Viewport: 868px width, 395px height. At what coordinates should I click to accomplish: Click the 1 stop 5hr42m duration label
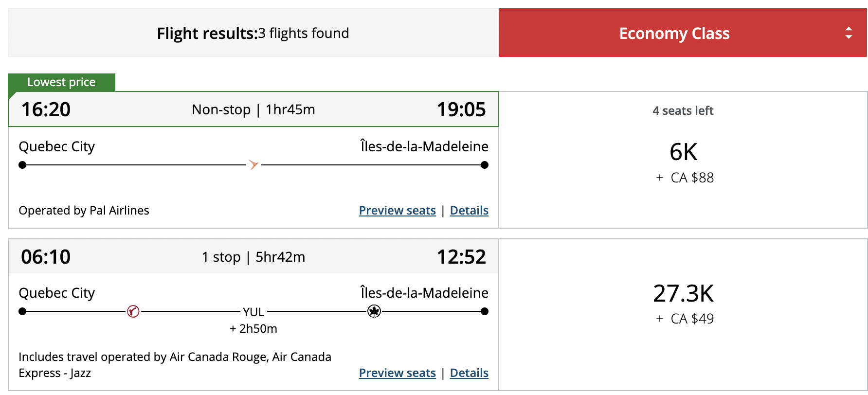click(x=253, y=257)
